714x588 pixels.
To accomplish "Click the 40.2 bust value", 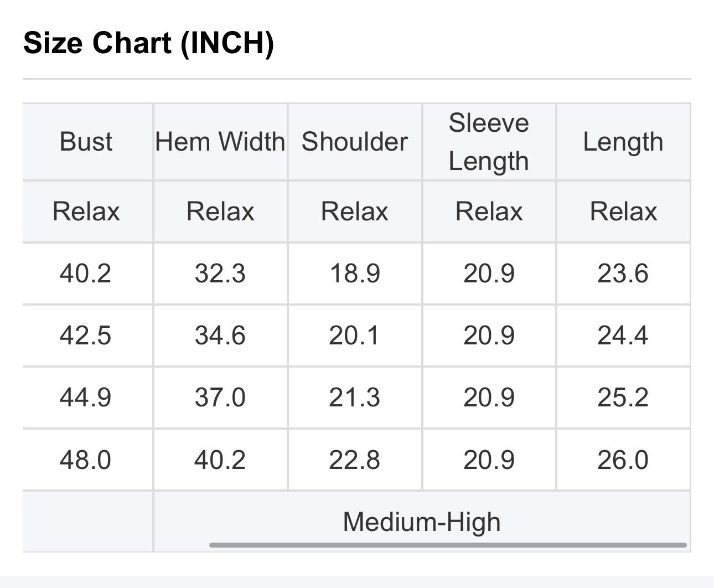I will coord(86,274).
